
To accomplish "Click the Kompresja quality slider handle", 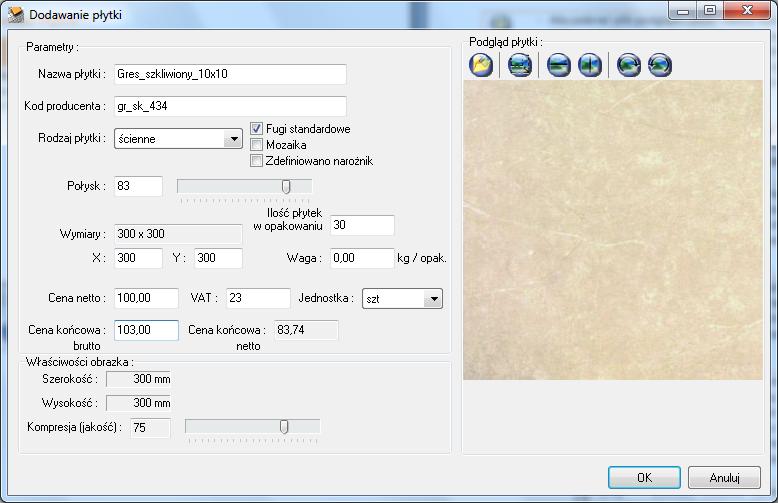I will tap(284, 427).
